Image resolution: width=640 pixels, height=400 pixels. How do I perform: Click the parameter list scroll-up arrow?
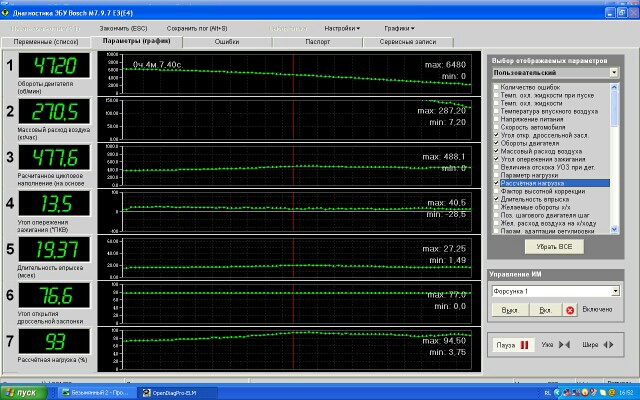(x=614, y=87)
